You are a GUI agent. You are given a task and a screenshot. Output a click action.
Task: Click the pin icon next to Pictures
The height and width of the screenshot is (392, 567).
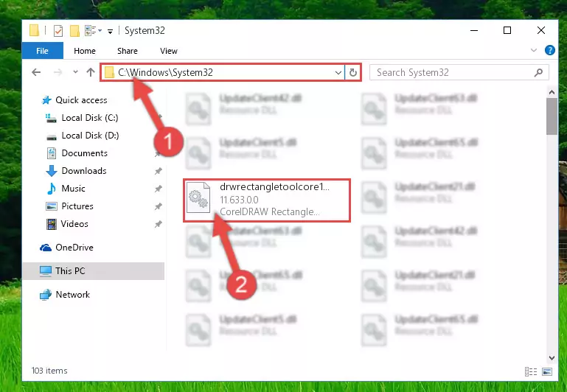[158, 206]
